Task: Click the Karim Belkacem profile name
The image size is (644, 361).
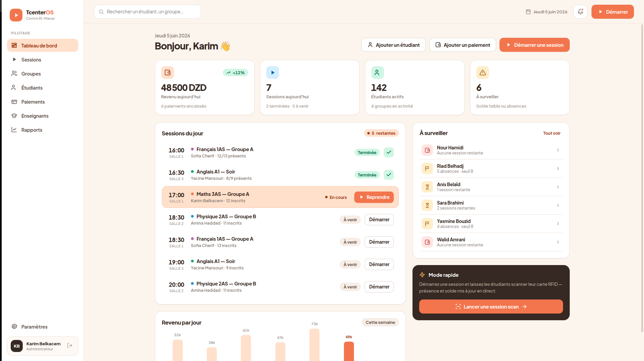Action: point(43,344)
